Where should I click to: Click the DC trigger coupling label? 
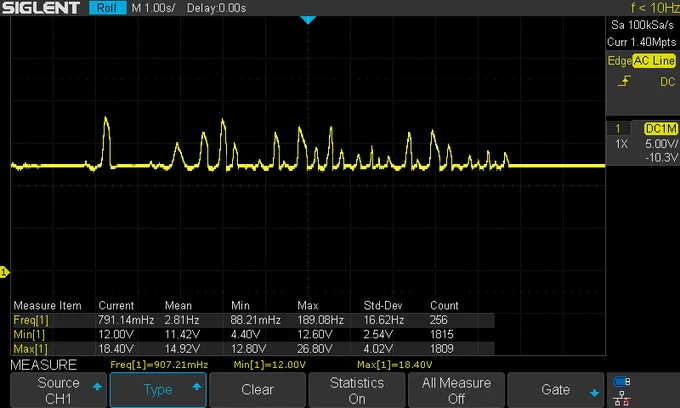click(x=667, y=82)
